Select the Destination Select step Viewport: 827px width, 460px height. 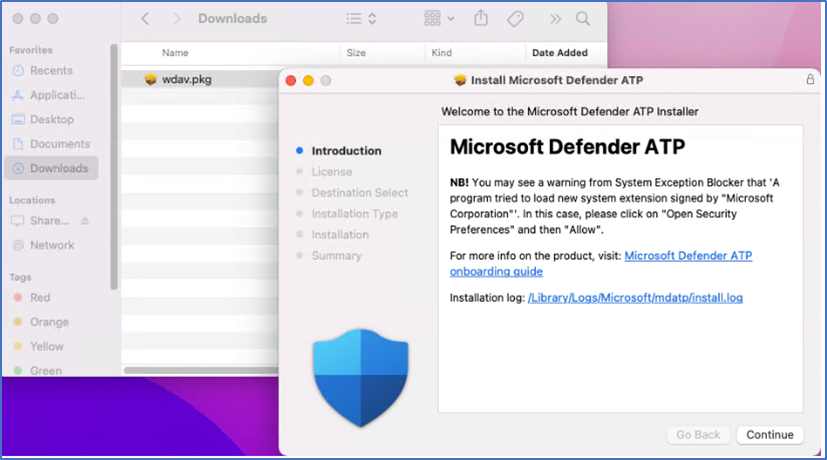coord(360,193)
